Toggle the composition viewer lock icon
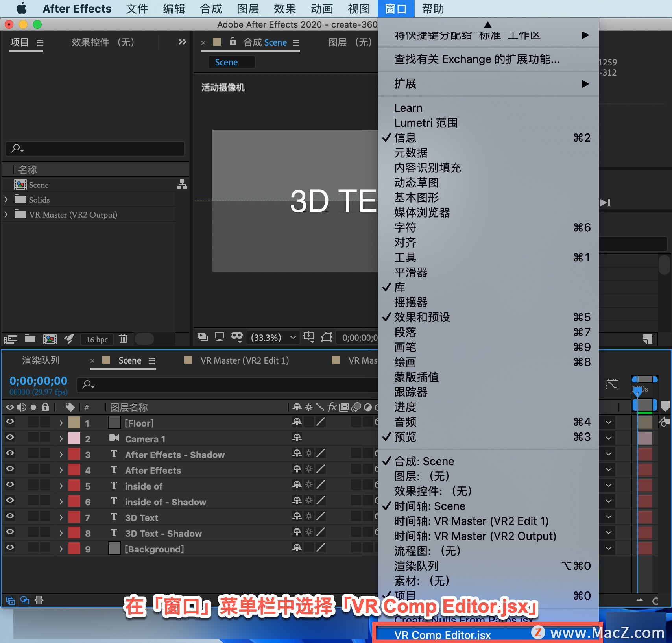Viewport: 672px width, 643px height. pos(233,41)
